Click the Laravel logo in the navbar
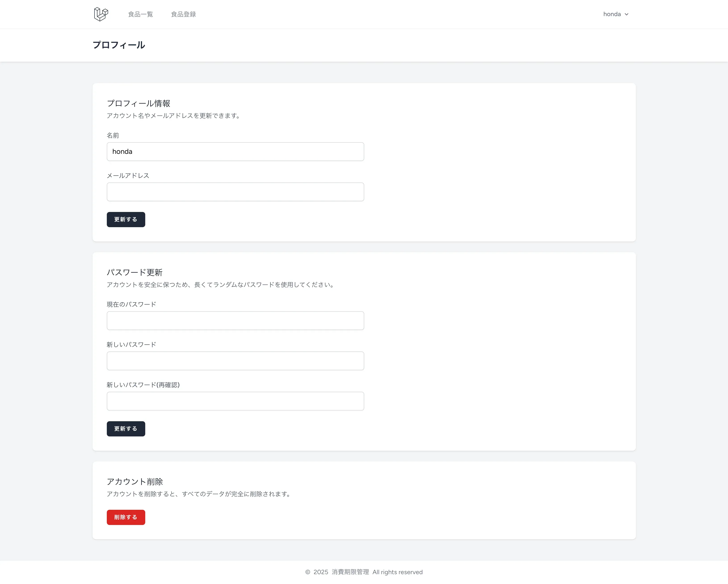This screenshot has height=584, width=728. (101, 14)
